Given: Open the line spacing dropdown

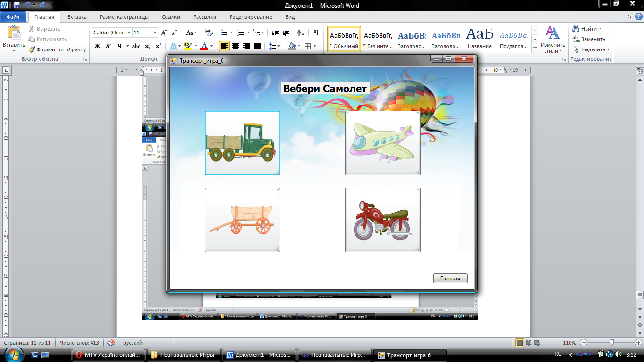Looking at the screenshot, I should [x=274, y=46].
